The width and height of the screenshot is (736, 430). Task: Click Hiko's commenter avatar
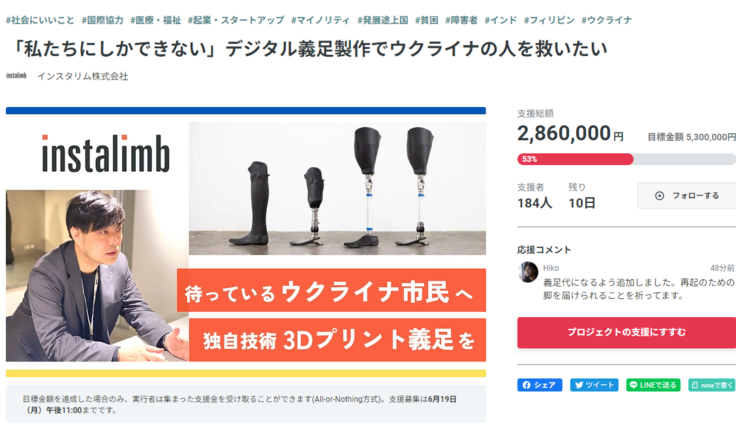528,272
